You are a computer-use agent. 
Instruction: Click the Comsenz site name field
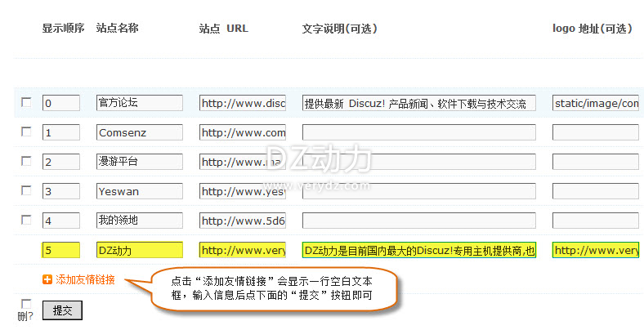pyautogui.click(x=140, y=132)
